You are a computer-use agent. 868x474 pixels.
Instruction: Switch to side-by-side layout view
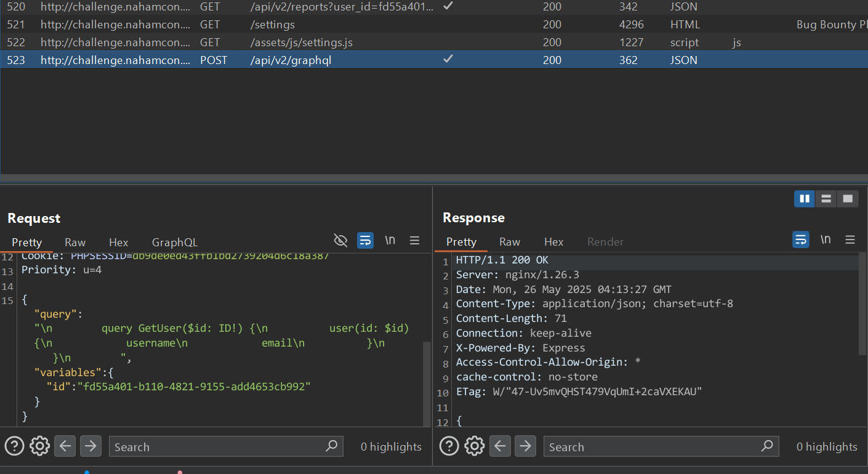804,198
